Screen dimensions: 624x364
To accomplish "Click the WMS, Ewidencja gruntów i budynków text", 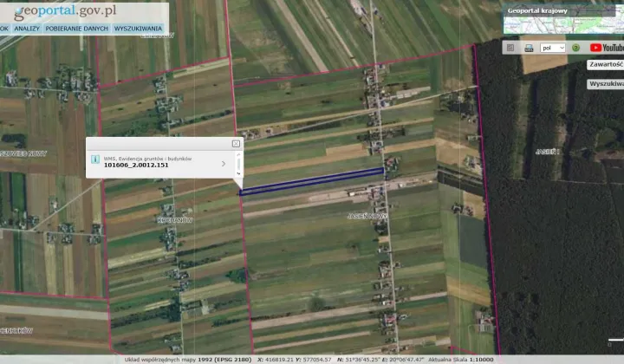I will tap(147, 159).
